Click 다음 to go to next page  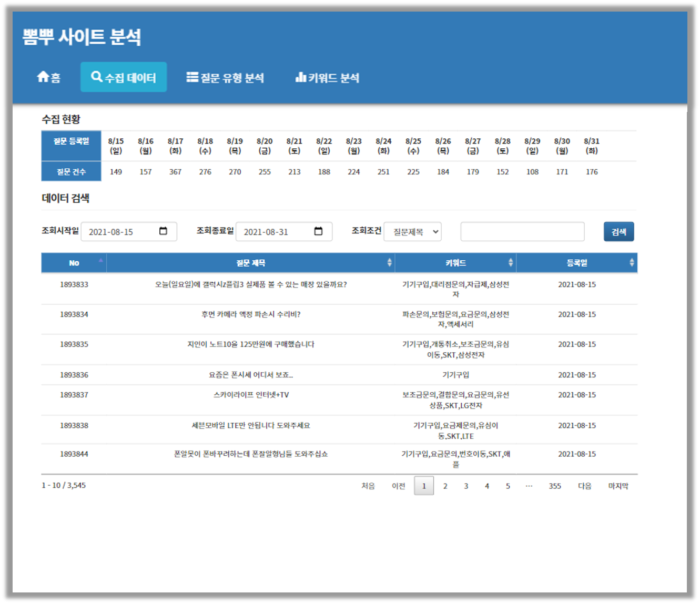pos(585,486)
